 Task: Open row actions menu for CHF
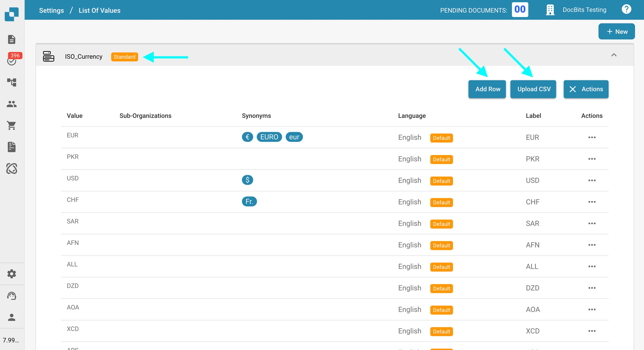[592, 202]
